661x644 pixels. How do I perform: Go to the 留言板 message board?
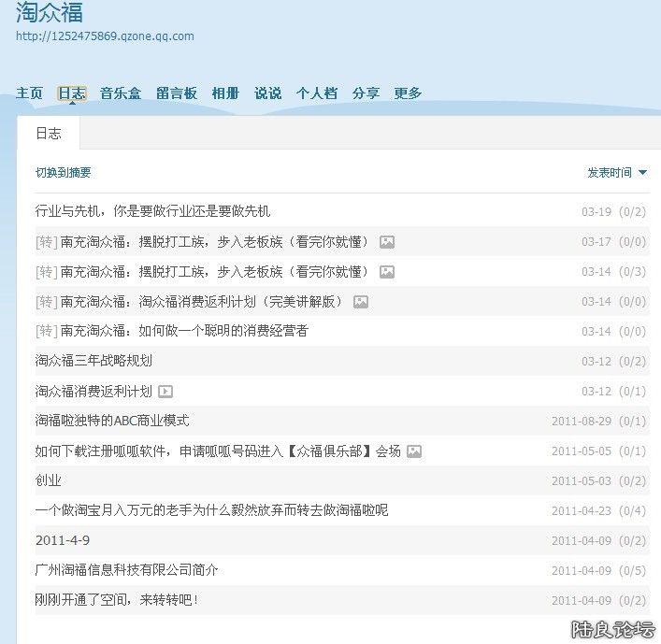[177, 93]
